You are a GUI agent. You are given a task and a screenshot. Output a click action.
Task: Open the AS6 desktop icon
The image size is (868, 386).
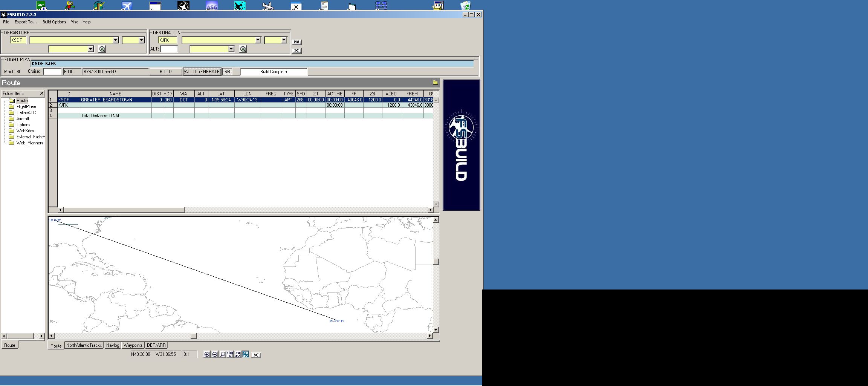tap(212, 5)
